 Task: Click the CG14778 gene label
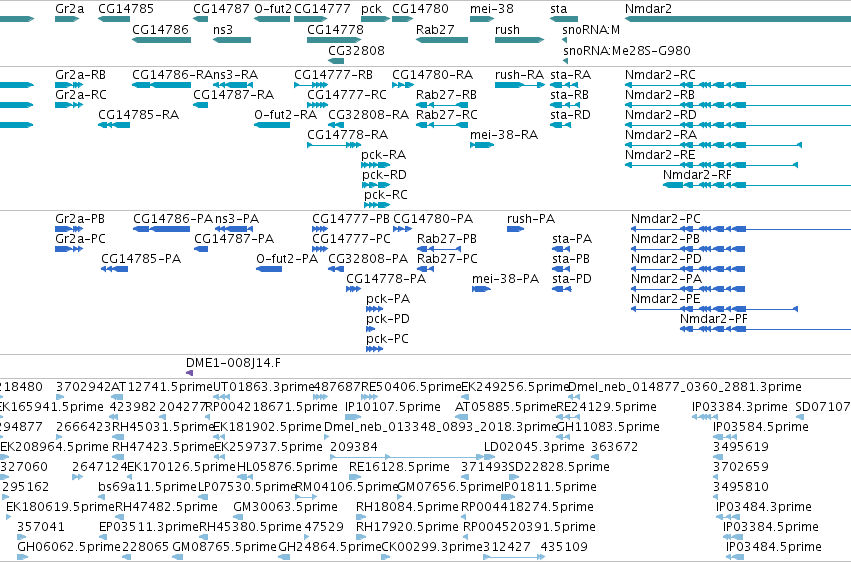(x=335, y=29)
